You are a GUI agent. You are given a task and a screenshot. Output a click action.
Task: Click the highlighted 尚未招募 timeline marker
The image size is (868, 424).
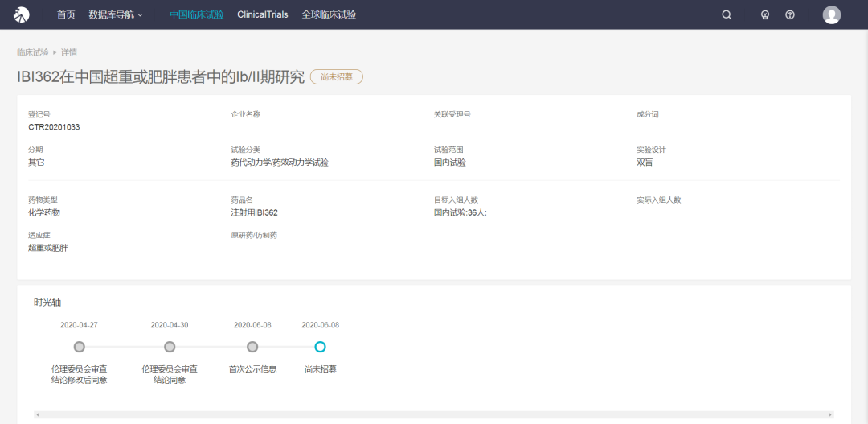point(320,347)
